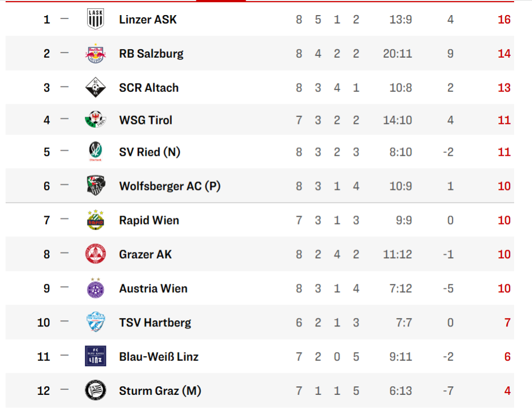The height and width of the screenshot is (420, 532).
Task: Click the Blau-Weiß Linz square logo
Action: pos(95,356)
